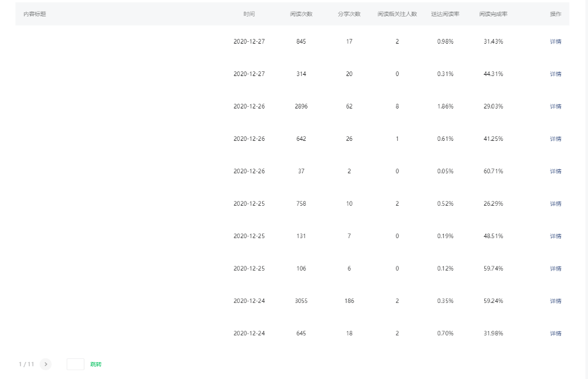Screen dimensions: 588x379
Task: Open 详情 for row with 314 reads
Action: (x=555, y=74)
